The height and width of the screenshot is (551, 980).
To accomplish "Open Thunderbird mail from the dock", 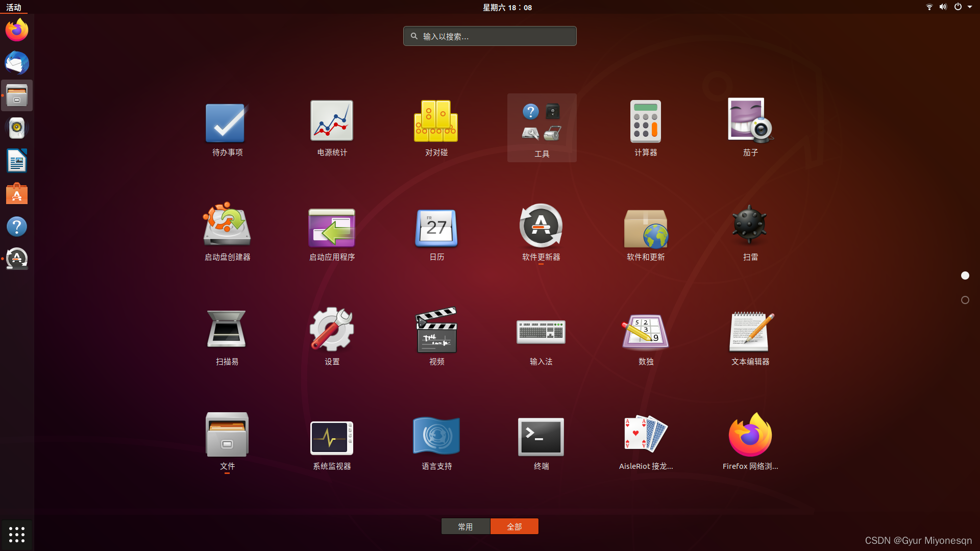I will (x=17, y=63).
